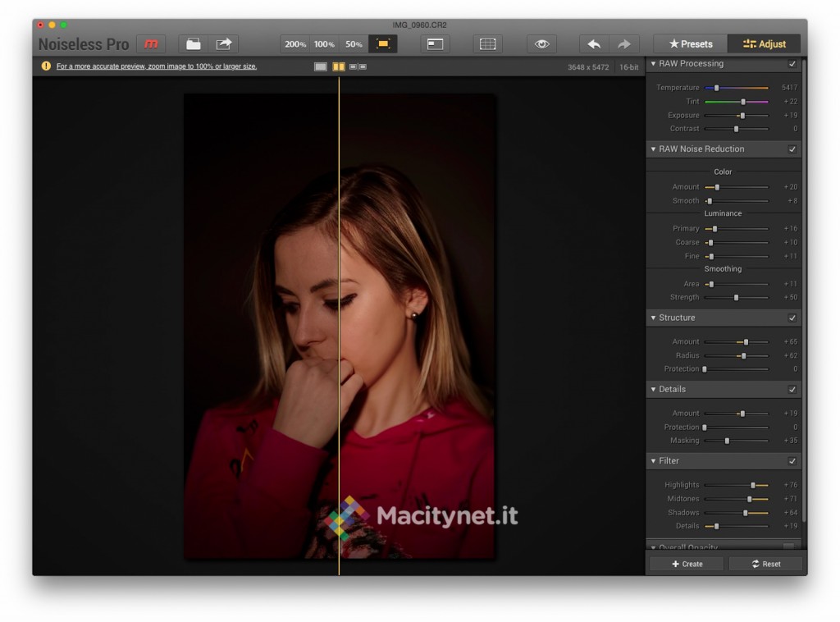Undo with the left arrow icon
Screen dimensions: 840x622
point(594,44)
